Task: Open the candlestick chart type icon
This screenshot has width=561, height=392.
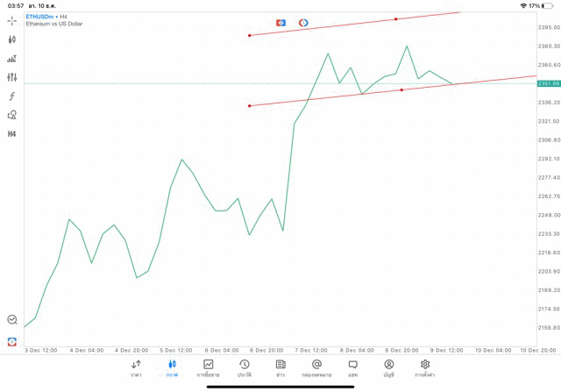Action: coord(12,39)
